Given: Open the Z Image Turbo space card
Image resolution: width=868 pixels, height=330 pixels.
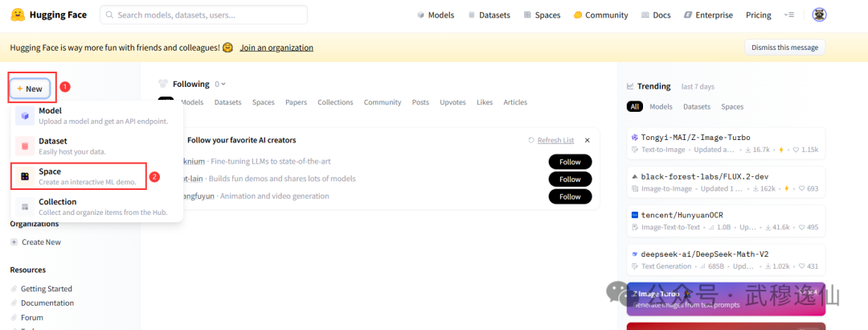Looking at the screenshot, I should click(x=727, y=299).
